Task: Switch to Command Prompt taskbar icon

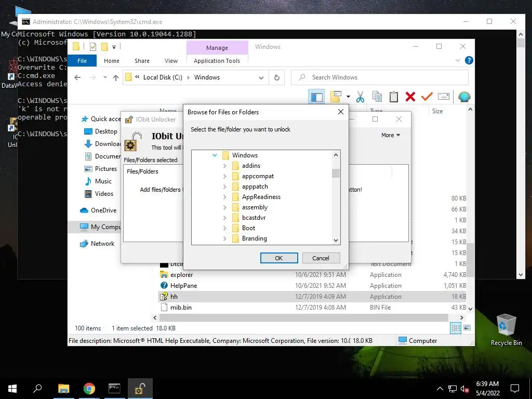Action: tap(114, 389)
